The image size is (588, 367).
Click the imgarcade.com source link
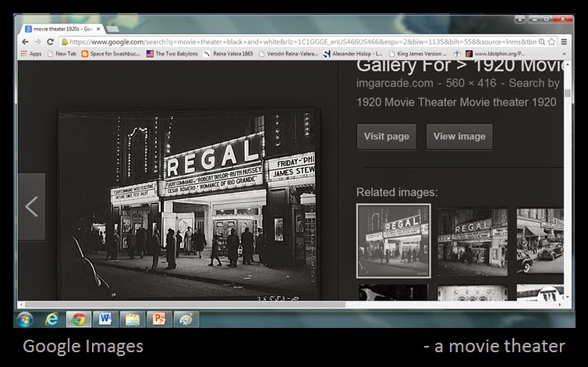(395, 83)
